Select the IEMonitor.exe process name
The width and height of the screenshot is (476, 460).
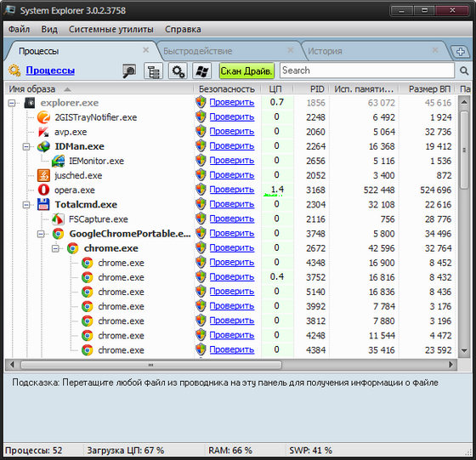click(x=97, y=161)
